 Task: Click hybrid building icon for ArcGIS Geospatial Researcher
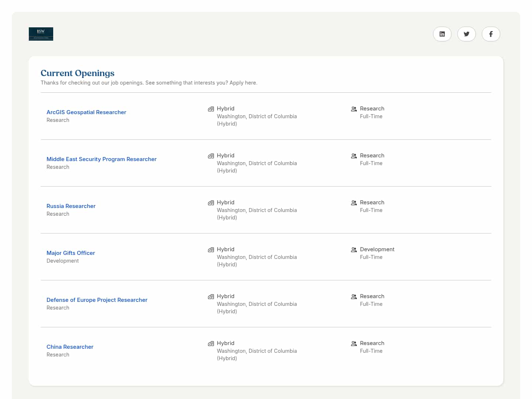[211, 109]
